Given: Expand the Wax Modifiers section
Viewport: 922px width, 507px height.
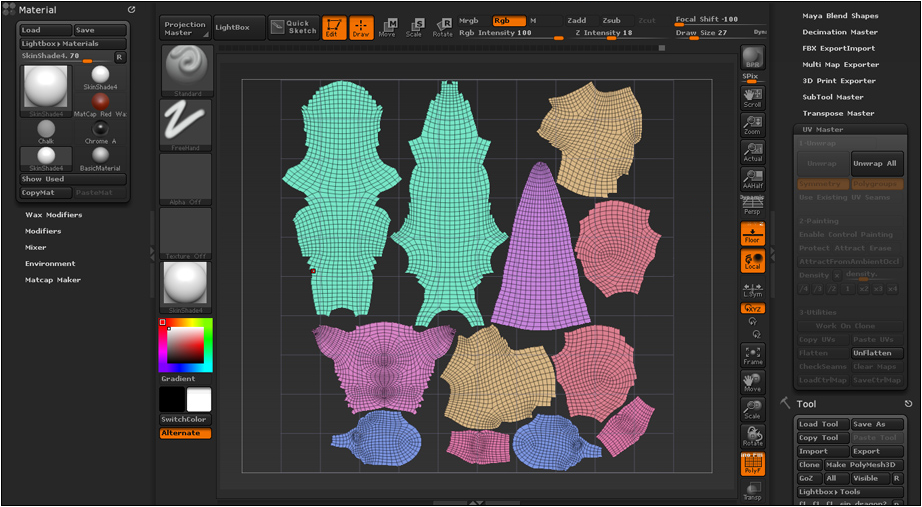Looking at the screenshot, I should tap(54, 215).
